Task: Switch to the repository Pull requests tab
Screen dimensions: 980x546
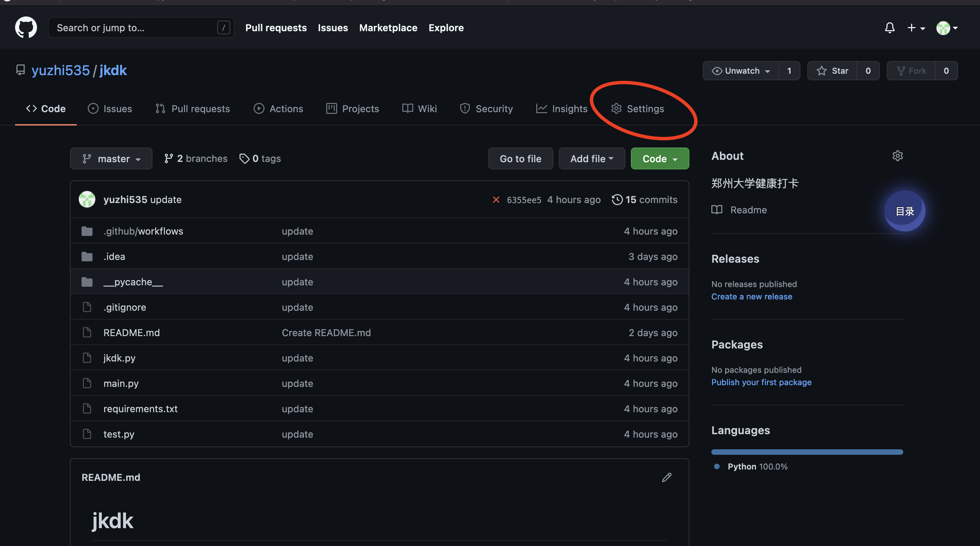Action: (193, 108)
